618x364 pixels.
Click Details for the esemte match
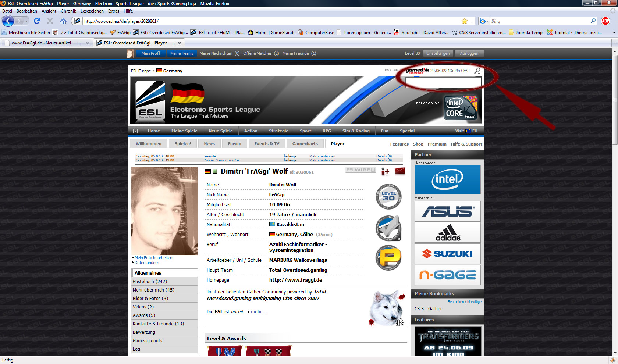pos(384,156)
